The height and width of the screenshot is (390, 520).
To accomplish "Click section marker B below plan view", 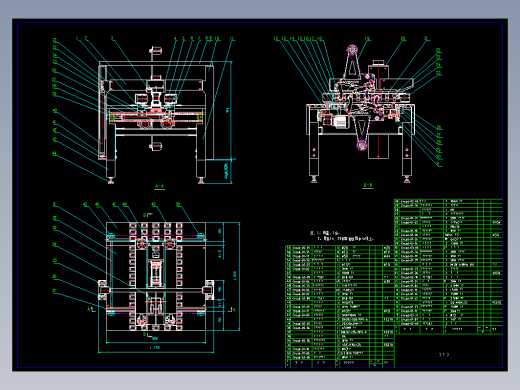I will coord(144,334).
